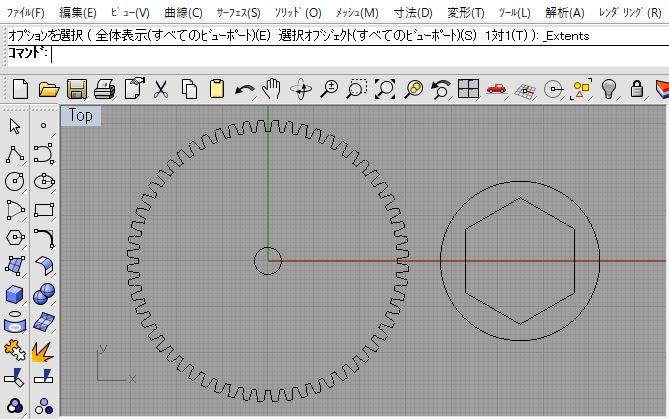Select the Join puzzle-piece tool
The image size is (669, 419).
pos(15,350)
